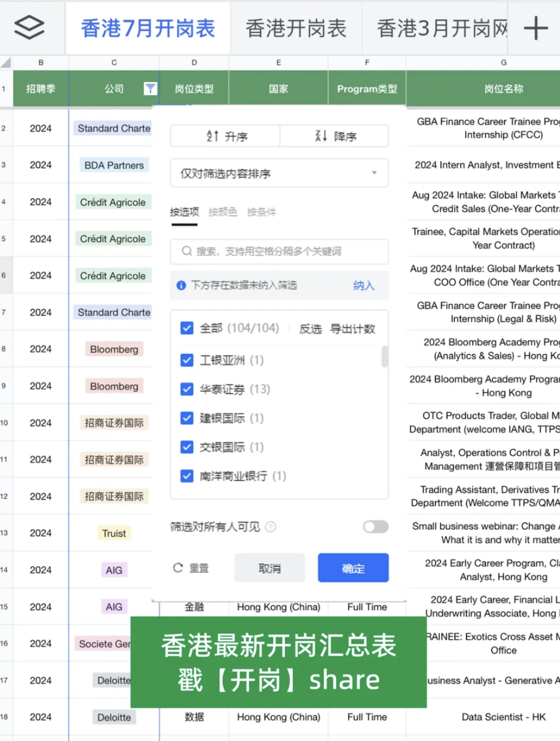The width and height of the screenshot is (560, 741).
Task: Sort ascending with 升序 button
Action: click(226, 136)
